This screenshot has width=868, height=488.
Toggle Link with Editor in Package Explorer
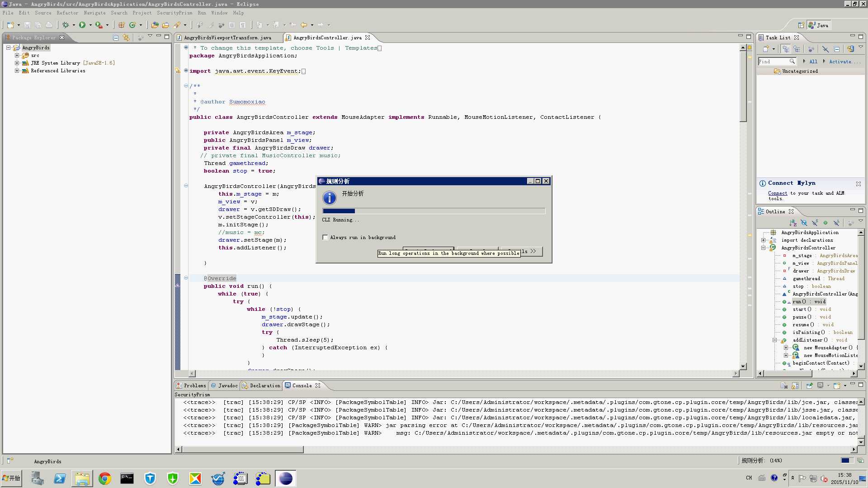[126, 38]
